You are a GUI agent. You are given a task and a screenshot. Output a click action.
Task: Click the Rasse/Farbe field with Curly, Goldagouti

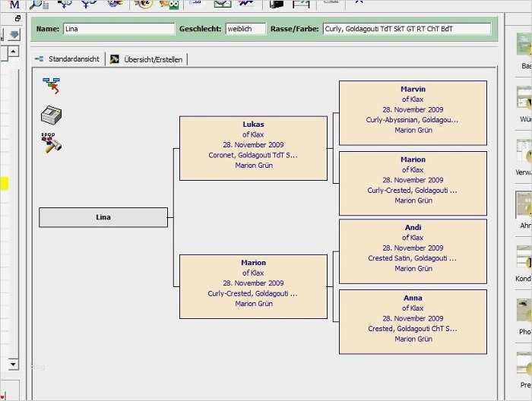(407, 29)
